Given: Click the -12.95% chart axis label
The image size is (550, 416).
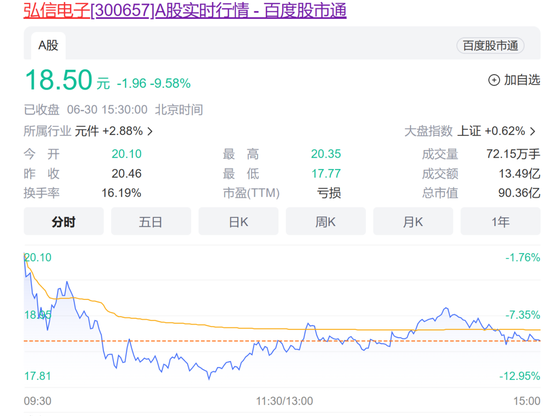Looking at the screenshot, I should 520,376.
